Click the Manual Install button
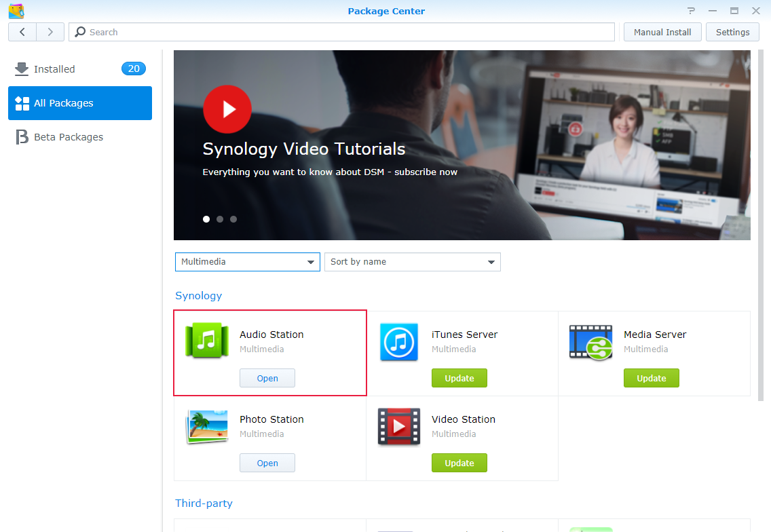Screen dimensions: 771x532 [662, 32]
